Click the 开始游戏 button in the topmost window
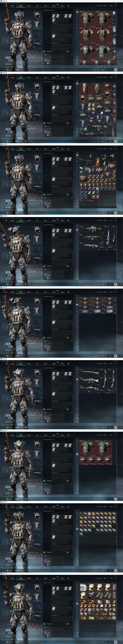123x644 pixels. [12, 6]
